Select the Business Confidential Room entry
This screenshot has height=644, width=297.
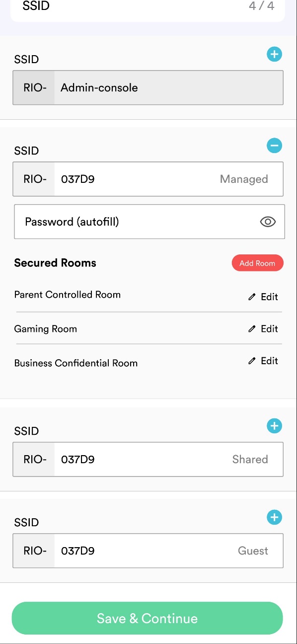[x=76, y=363]
